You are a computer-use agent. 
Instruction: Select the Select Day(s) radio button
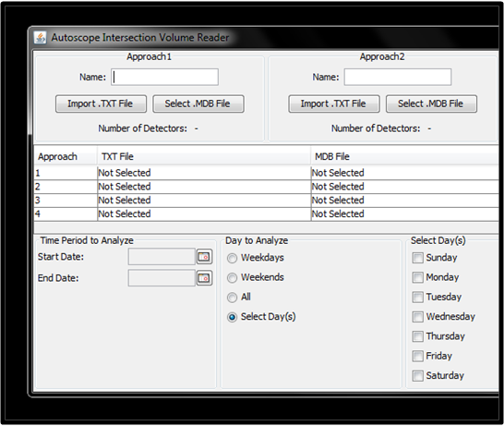click(232, 317)
